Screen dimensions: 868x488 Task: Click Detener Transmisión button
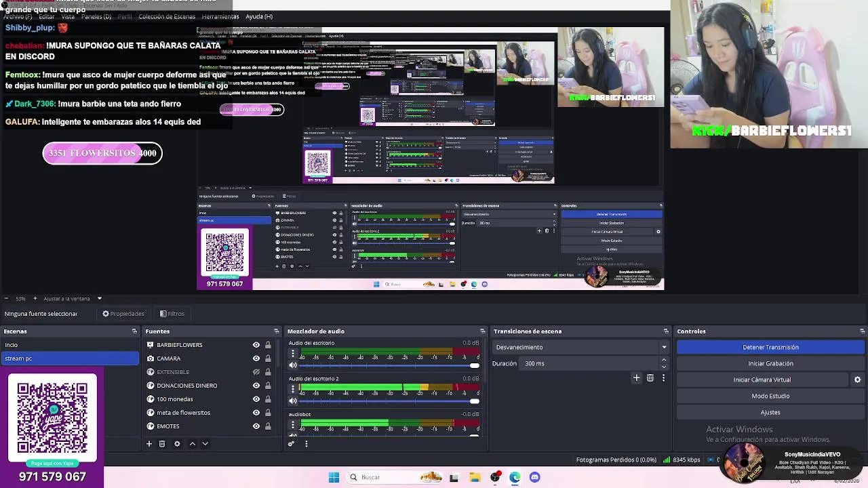tap(770, 347)
